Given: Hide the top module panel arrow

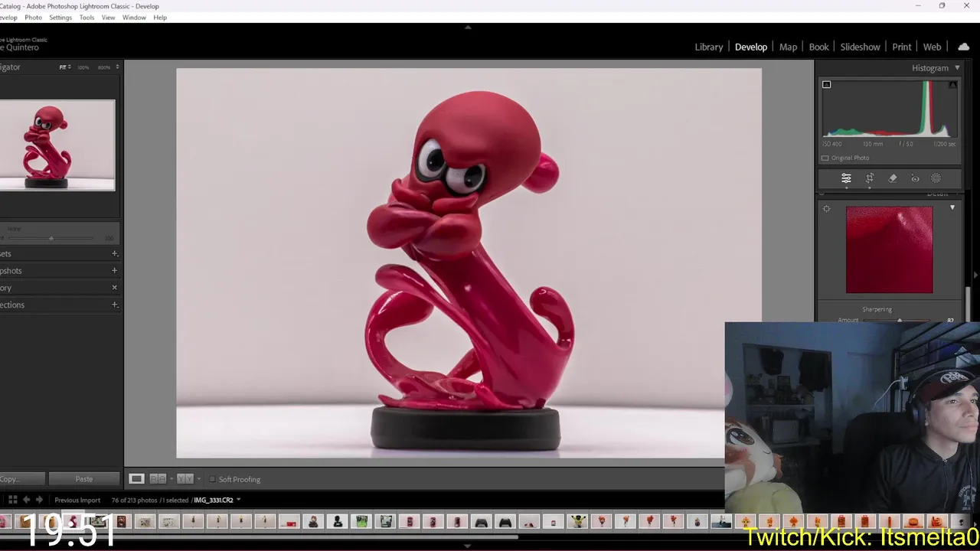Looking at the screenshot, I should pos(468,27).
